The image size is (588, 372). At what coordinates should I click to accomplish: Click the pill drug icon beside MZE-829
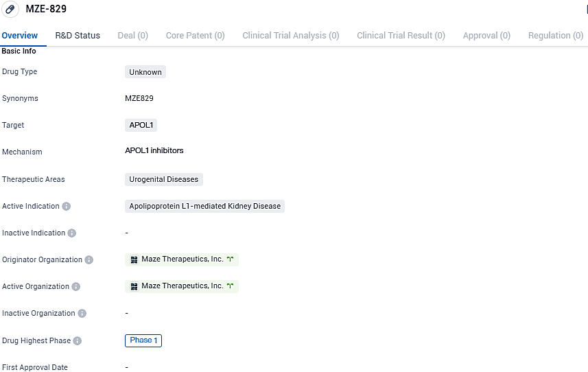pyautogui.click(x=11, y=10)
